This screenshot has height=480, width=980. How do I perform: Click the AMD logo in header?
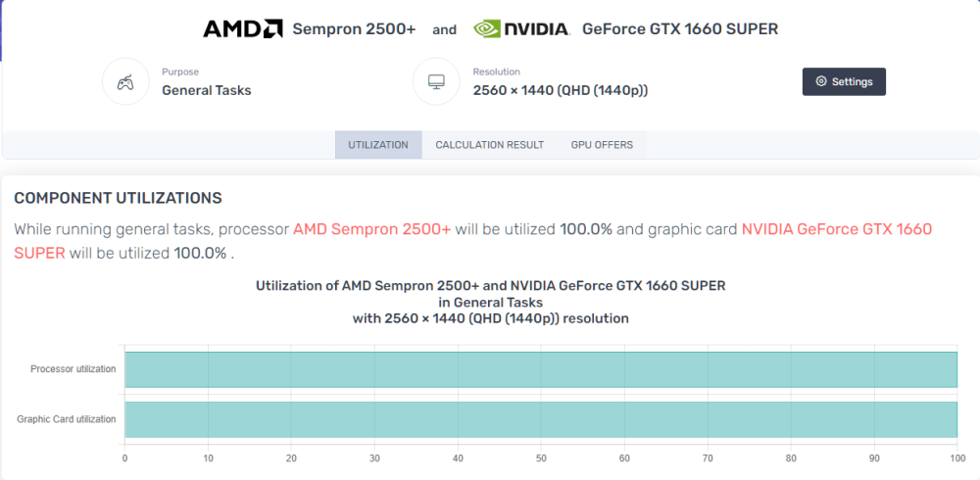[x=242, y=28]
